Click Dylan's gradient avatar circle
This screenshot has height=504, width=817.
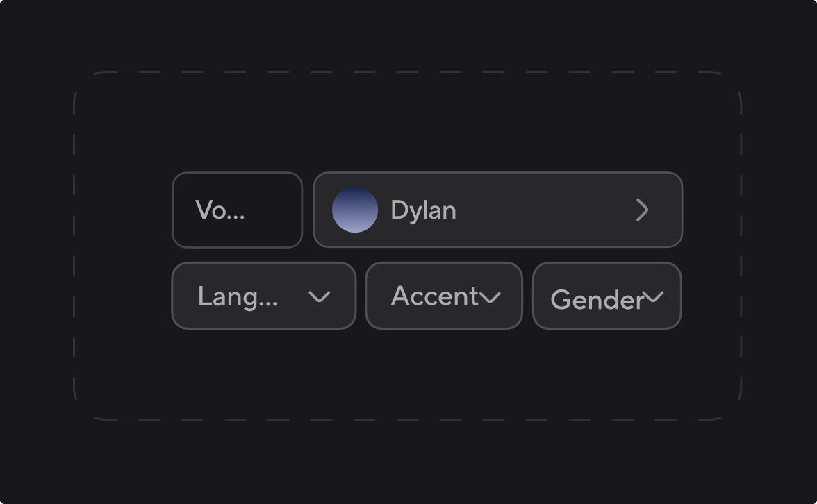[x=355, y=210]
